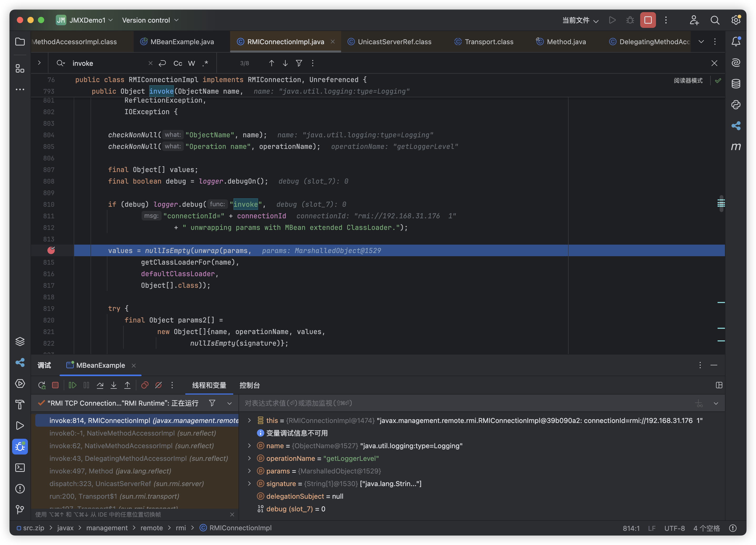Expand the 'params' variable node
This screenshot has width=756, height=545.
point(249,471)
